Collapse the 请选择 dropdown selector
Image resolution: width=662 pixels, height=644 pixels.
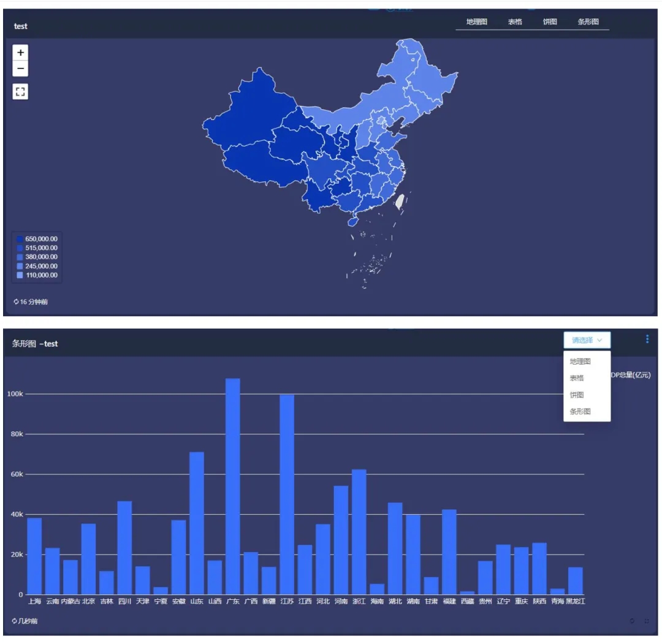(587, 340)
